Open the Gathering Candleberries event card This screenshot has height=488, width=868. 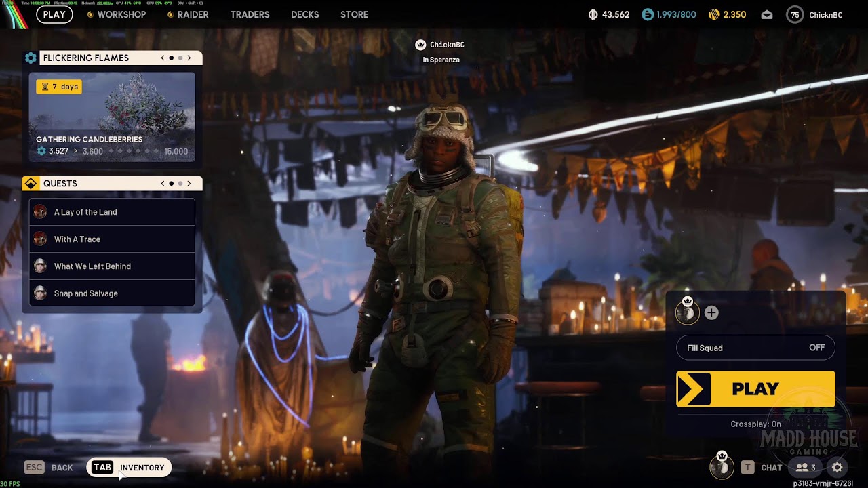(x=112, y=117)
